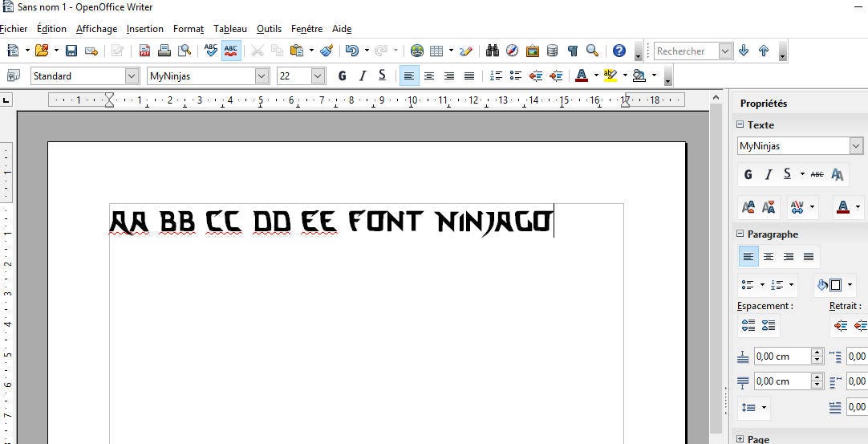The width and height of the screenshot is (868, 444).
Task: Justify text in formatting toolbar
Action: (468, 75)
